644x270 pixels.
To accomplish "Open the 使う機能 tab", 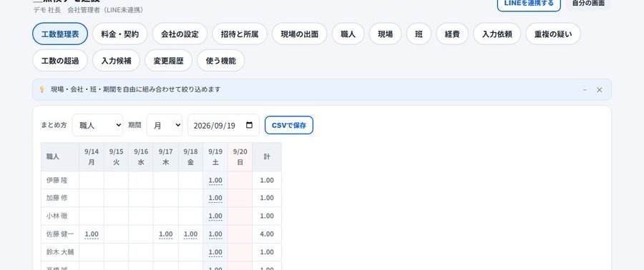I will click(221, 61).
